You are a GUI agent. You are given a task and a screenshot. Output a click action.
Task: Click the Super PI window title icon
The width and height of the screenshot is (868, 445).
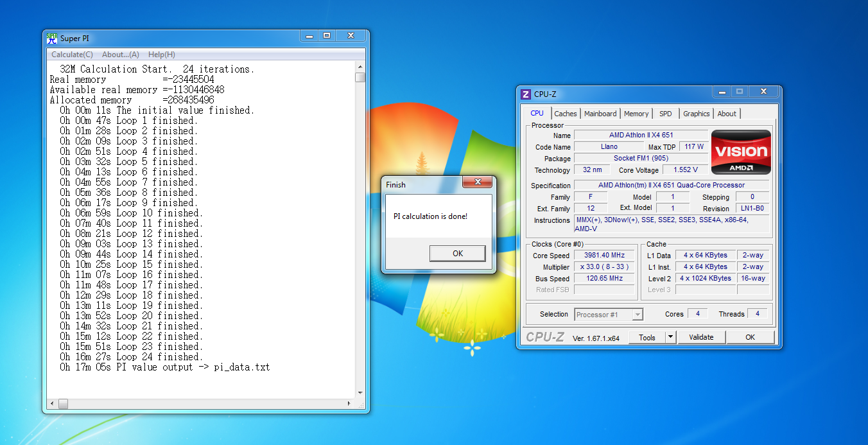pyautogui.click(x=52, y=38)
